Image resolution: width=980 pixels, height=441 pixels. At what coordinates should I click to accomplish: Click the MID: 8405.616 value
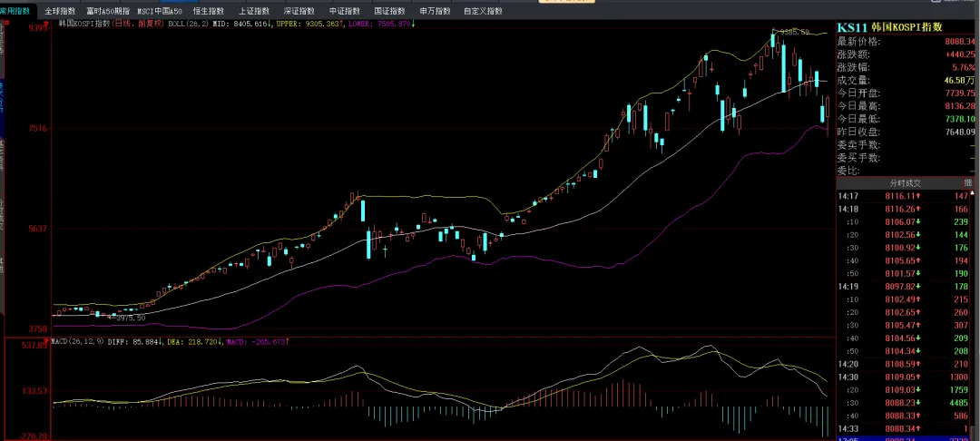tap(242, 24)
